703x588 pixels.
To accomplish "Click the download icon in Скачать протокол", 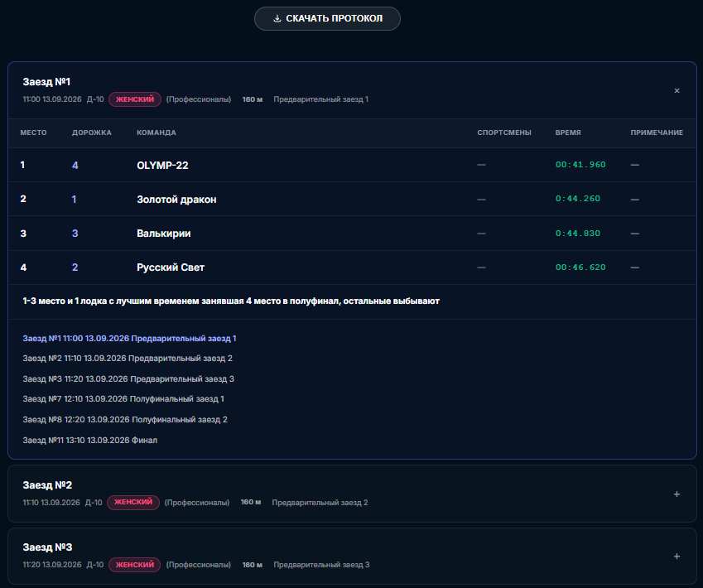I will (x=277, y=18).
